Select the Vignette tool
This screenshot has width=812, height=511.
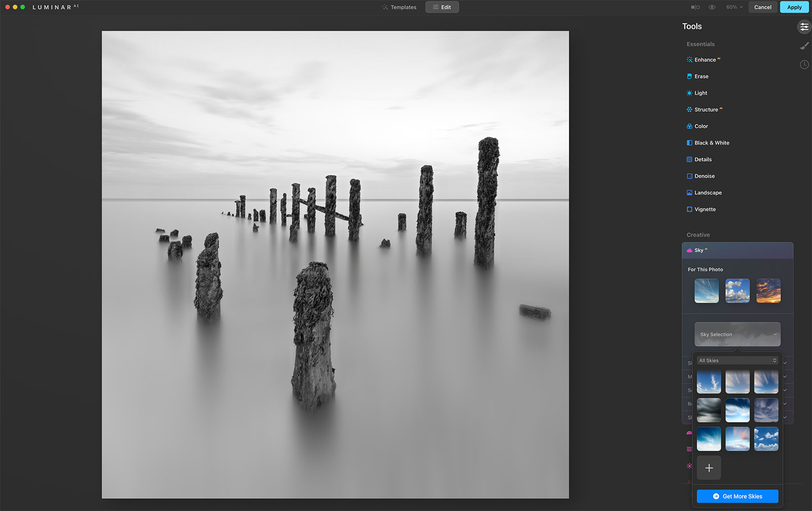coord(705,209)
